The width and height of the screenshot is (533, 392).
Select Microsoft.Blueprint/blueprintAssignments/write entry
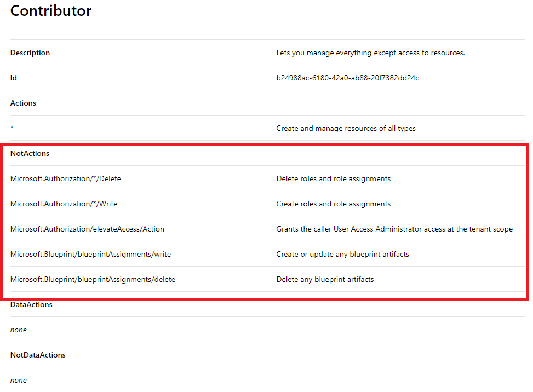click(91, 254)
